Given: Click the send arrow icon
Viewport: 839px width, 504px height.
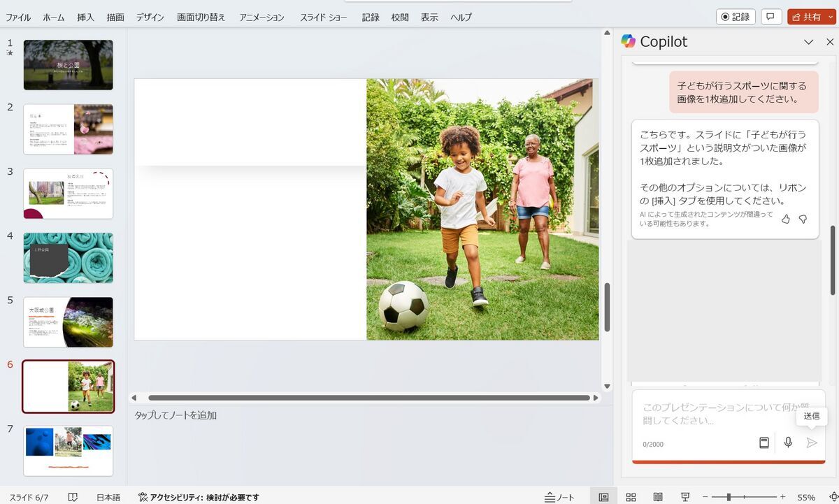Looking at the screenshot, I should pyautogui.click(x=811, y=442).
